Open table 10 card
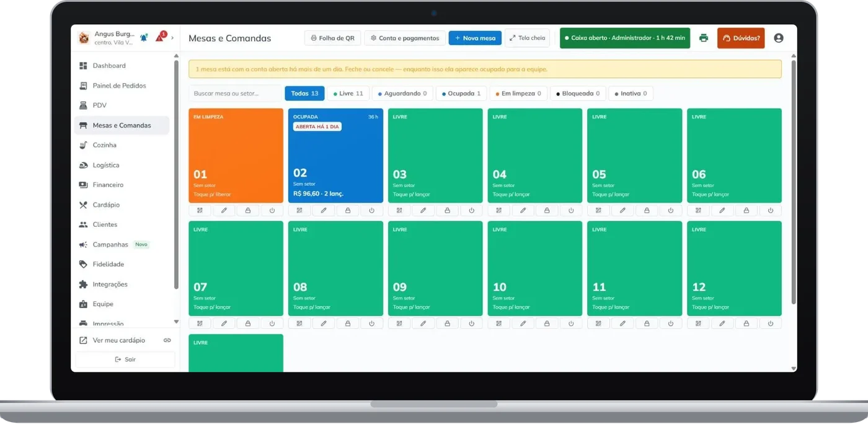868x432 pixels. pyautogui.click(x=535, y=268)
